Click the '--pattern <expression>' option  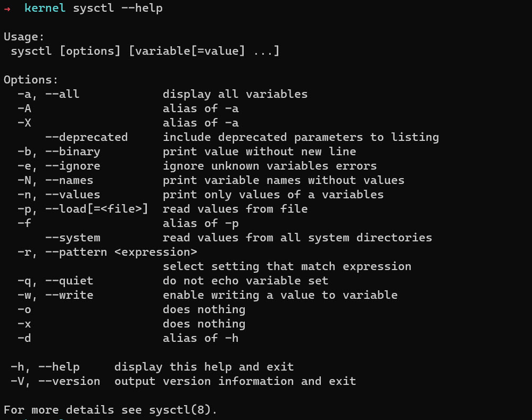(121, 252)
